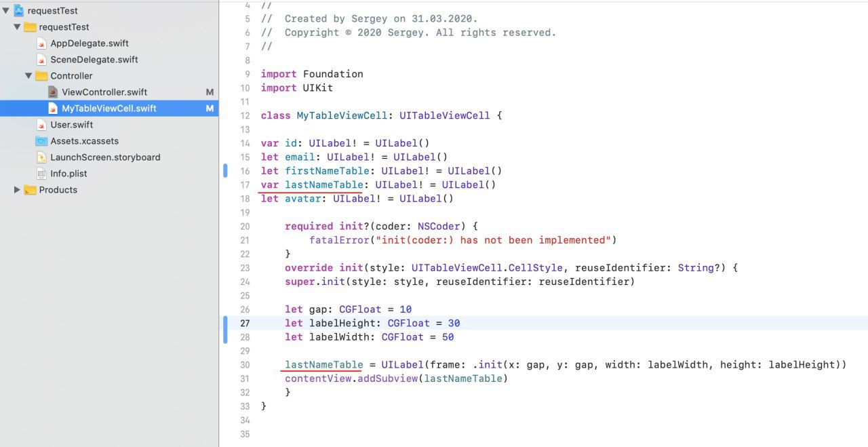868x447 pixels.
Task: Click the Products folder icon
Action: (30, 190)
